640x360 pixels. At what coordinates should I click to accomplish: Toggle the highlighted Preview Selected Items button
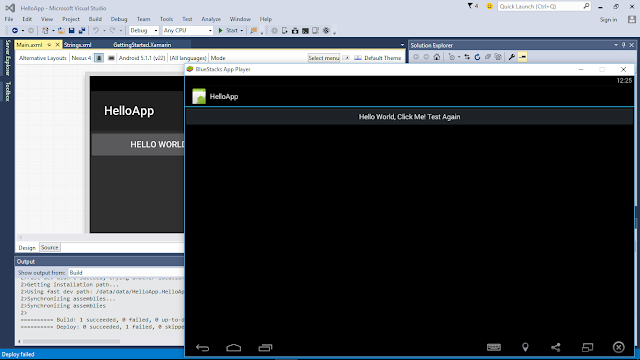click(522, 57)
